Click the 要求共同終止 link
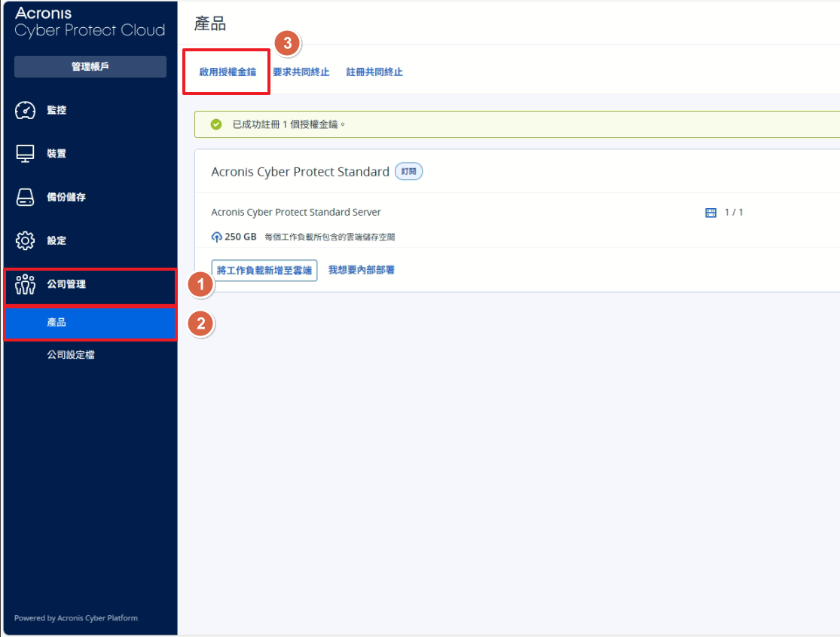Viewport: 840px width, 637px height. tap(301, 72)
